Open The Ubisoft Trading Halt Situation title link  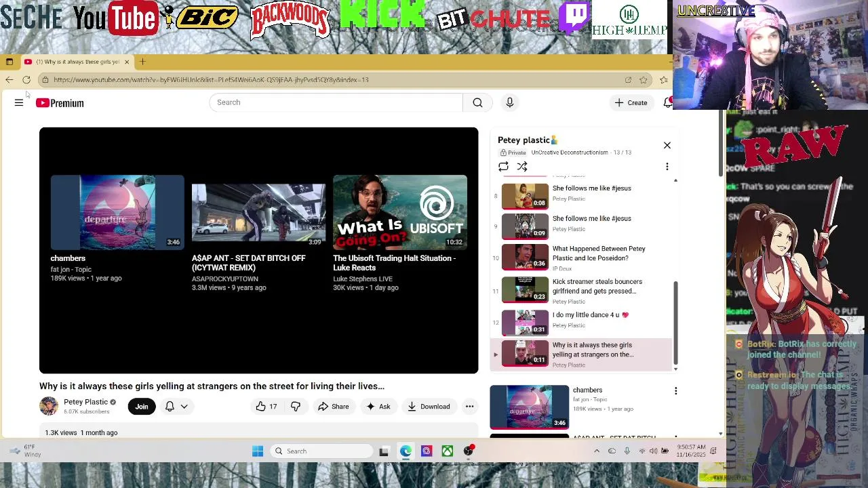tap(394, 263)
